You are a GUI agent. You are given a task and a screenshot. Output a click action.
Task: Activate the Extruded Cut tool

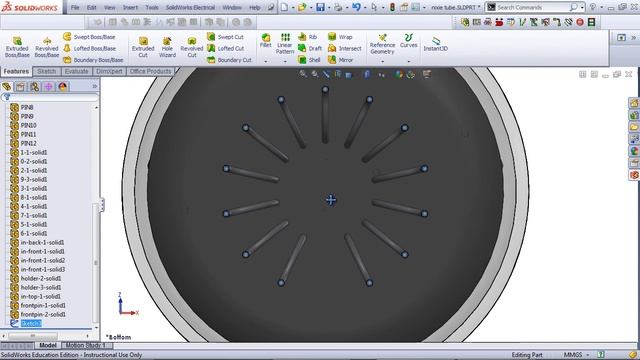tap(143, 47)
